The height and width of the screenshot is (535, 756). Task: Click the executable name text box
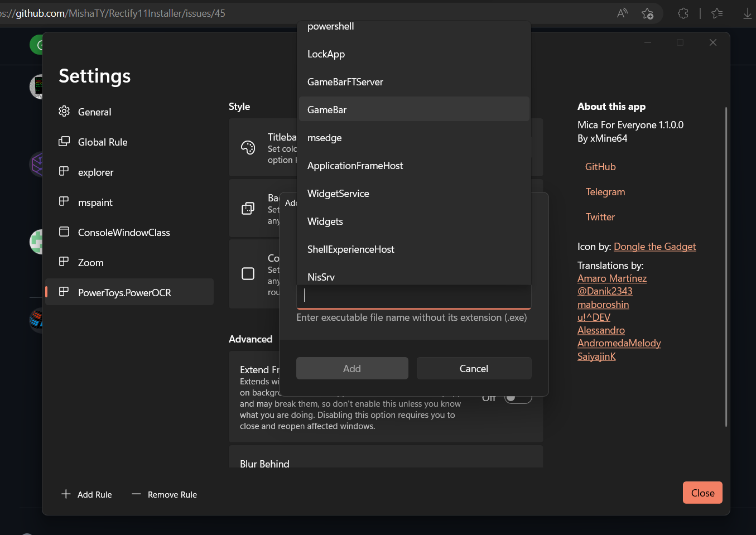pos(414,296)
